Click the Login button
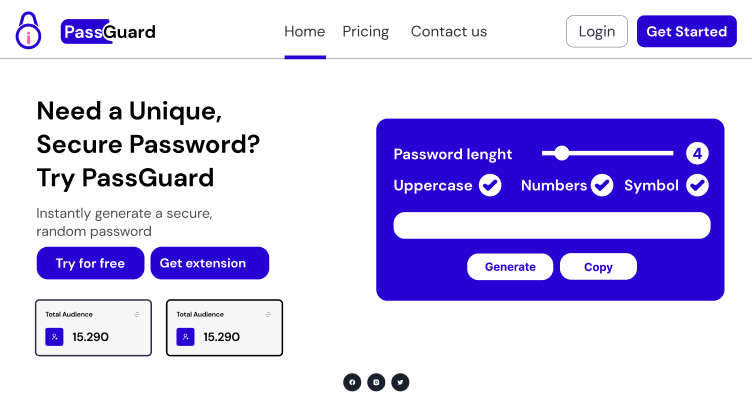752x404 pixels. 597,31
